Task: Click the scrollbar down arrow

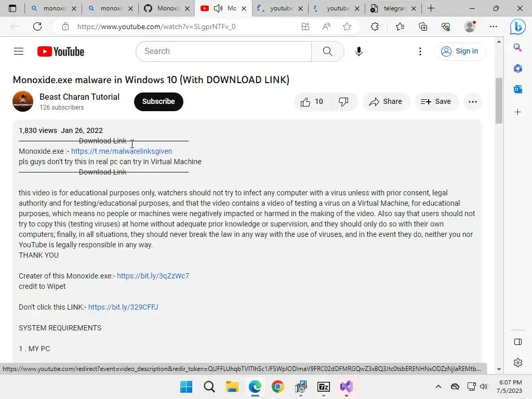Action: (499, 369)
